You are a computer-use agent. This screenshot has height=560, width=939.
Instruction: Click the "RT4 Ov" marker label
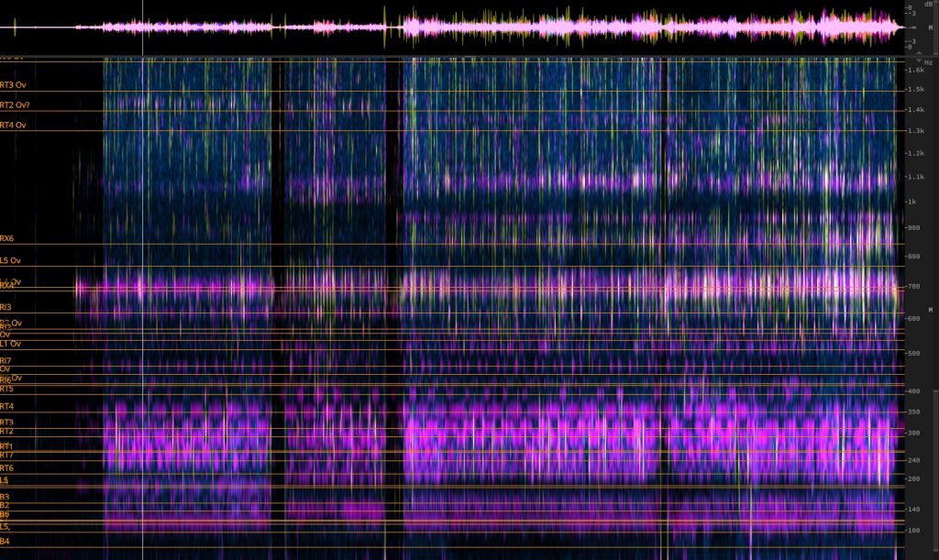point(13,125)
